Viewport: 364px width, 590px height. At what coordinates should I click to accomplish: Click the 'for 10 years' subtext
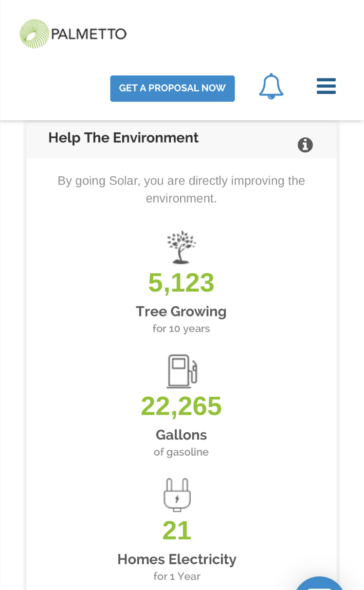click(x=181, y=329)
